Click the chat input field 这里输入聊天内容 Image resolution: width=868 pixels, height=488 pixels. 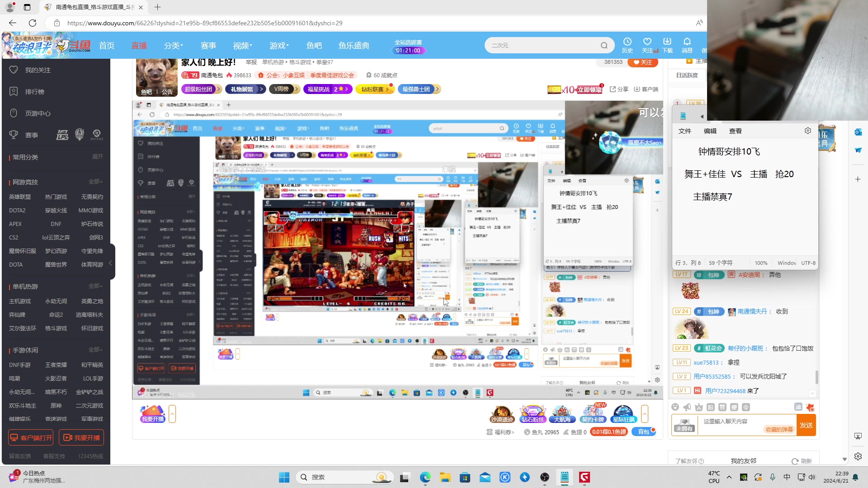732,421
